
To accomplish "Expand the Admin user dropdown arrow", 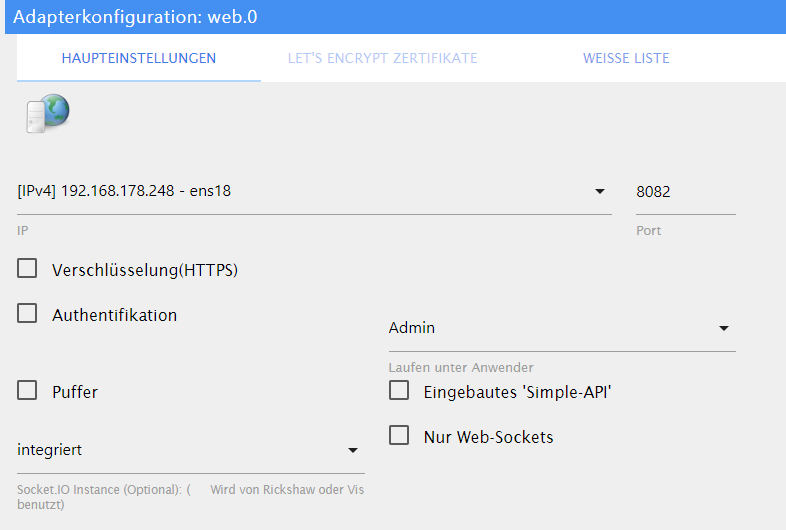I will [x=724, y=328].
